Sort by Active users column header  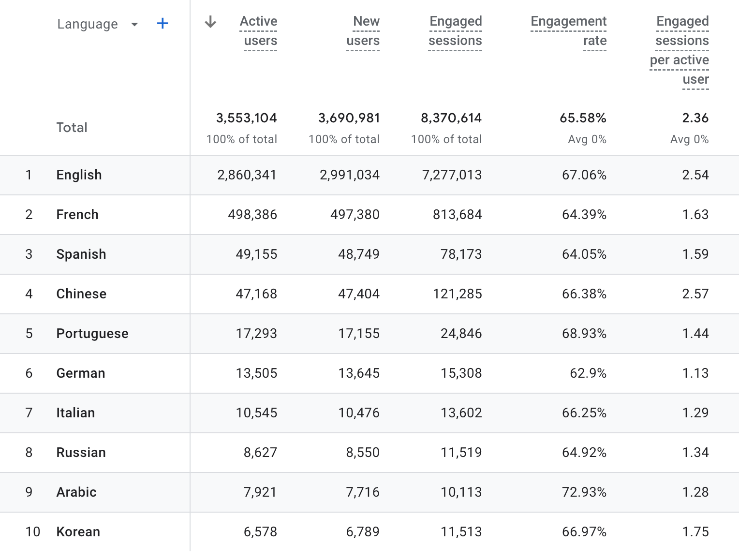click(259, 31)
